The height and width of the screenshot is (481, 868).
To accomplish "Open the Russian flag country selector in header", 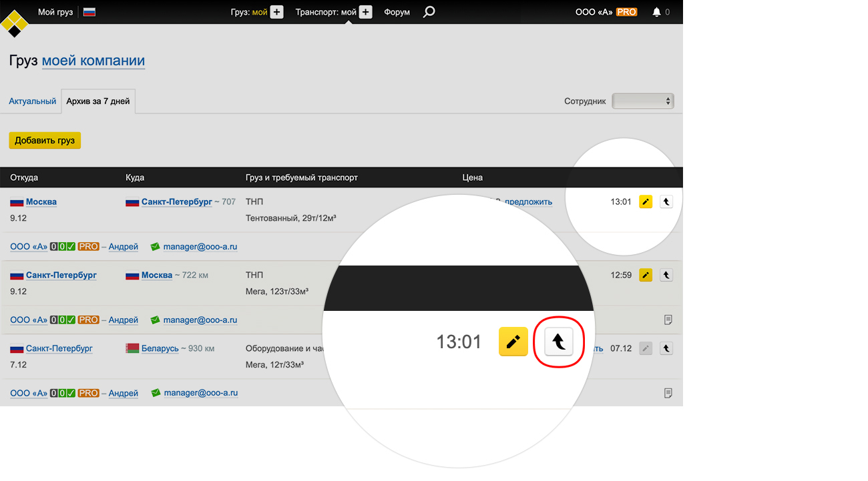I will click(x=89, y=12).
